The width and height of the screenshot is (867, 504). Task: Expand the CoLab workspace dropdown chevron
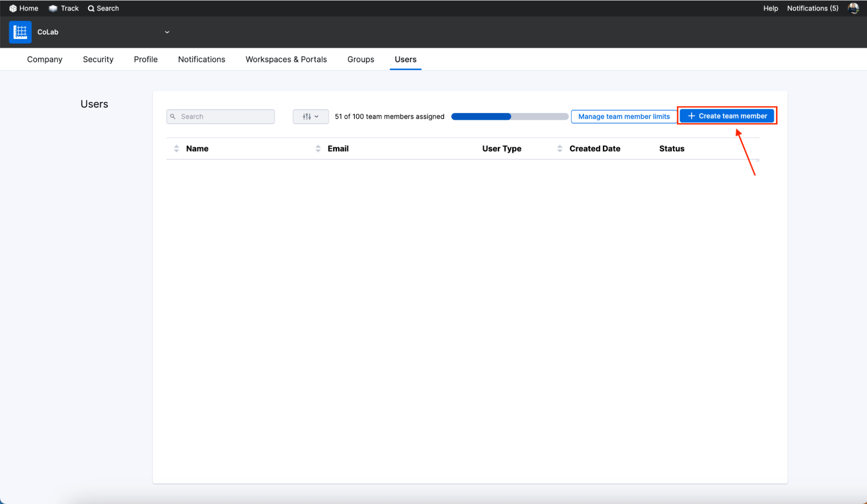point(167,32)
